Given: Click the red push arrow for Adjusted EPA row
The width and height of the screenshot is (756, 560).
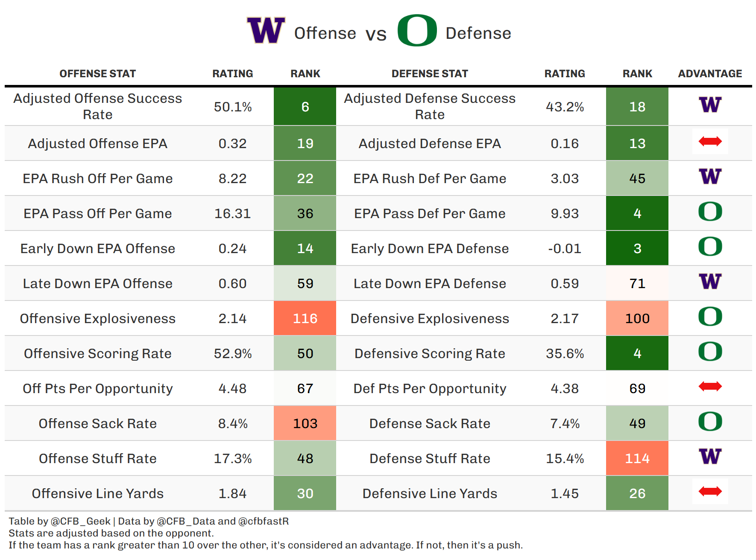Looking at the screenshot, I should point(710,141).
